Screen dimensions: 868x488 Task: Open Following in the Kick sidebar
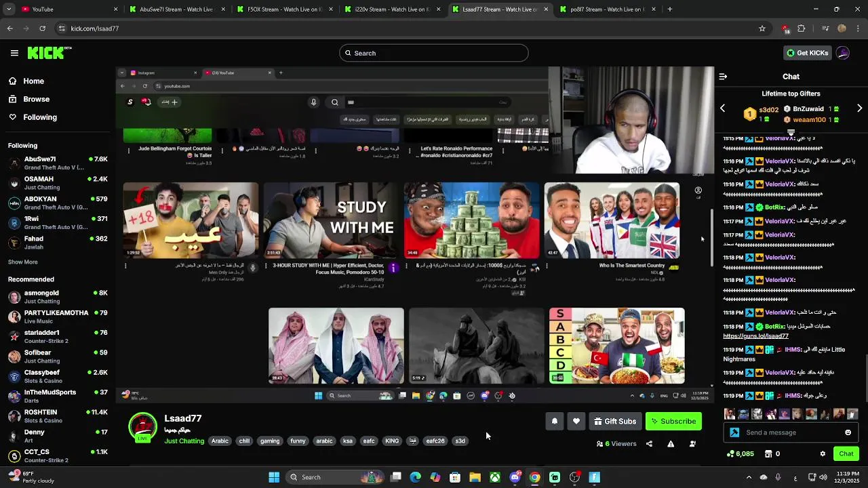tap(33, 117)
